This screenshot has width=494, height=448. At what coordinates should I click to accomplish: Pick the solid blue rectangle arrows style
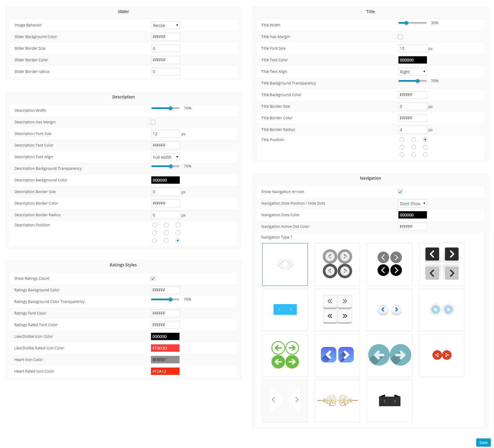coord(285,310)
